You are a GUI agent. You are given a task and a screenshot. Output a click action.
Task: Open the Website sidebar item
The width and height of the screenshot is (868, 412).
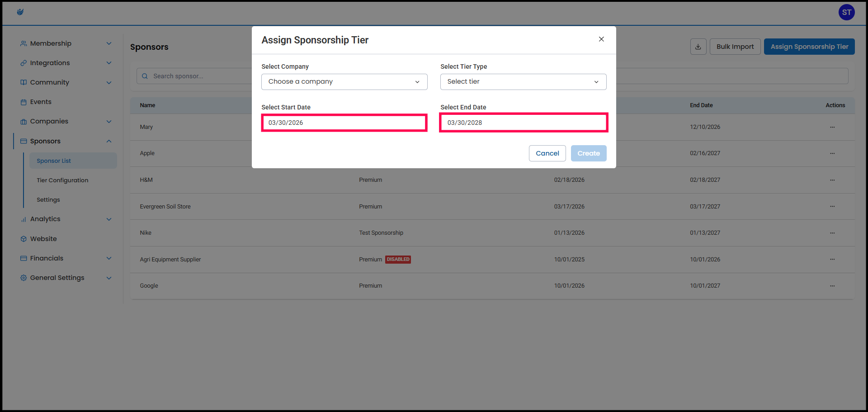tap(43, 239)
